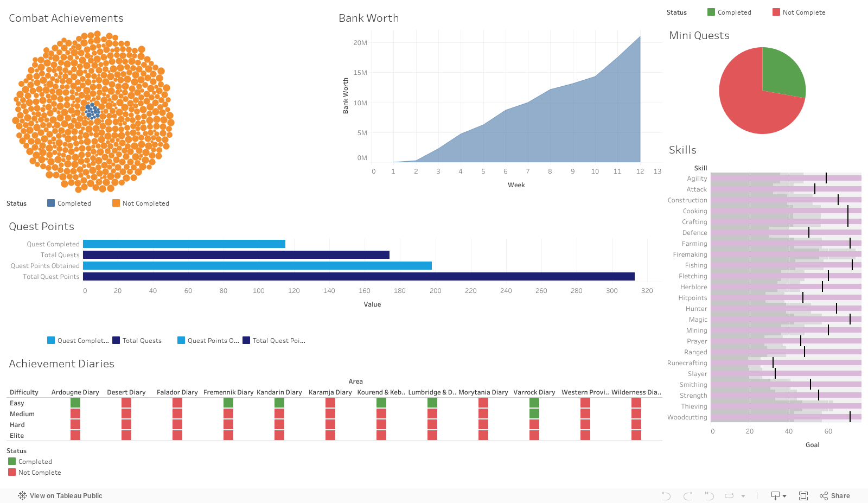
Task: Click the Fishing skill bar
Action: point(786,265)
